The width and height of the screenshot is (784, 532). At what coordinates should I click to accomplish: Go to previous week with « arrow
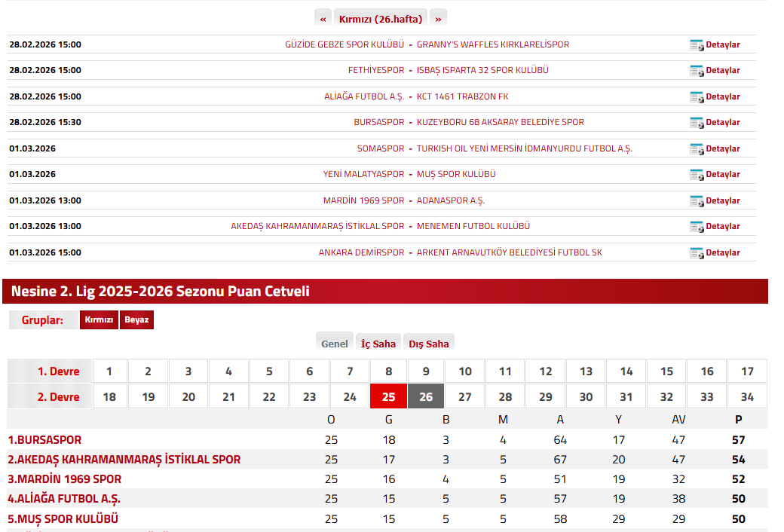point(323,19)
